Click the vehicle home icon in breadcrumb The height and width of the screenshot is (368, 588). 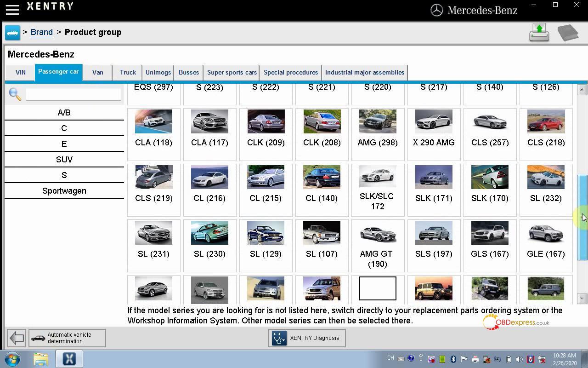point(12,33)
